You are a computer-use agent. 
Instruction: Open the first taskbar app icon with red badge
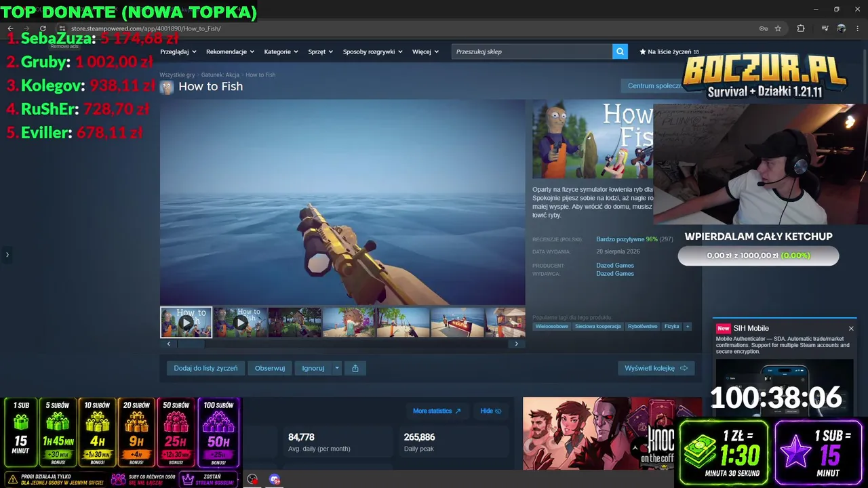tap(252, 479)
